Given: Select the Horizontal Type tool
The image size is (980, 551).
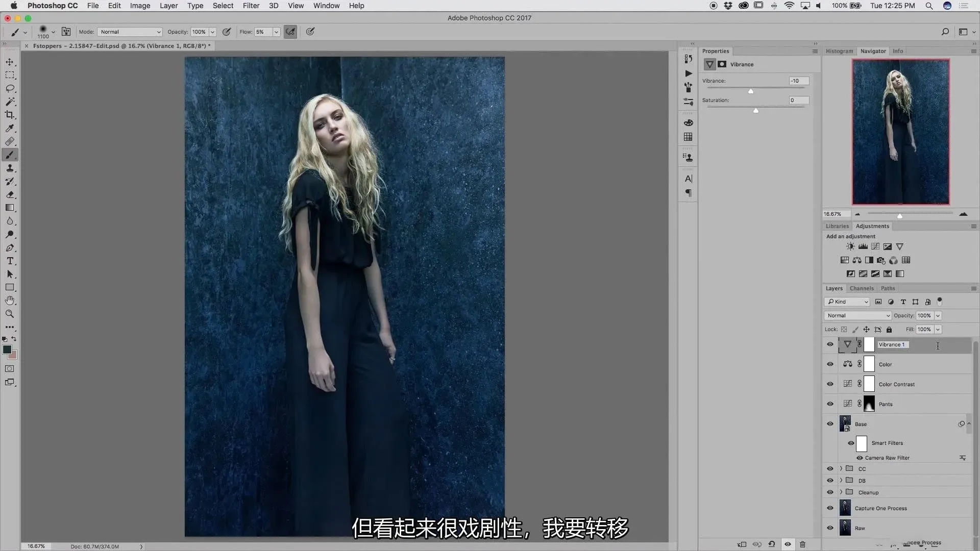Looking at the screenshot, I should (10, 261).
